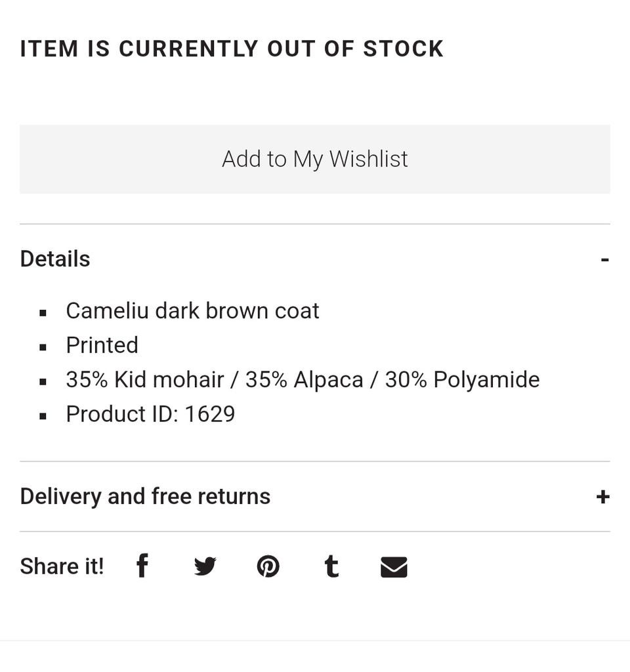630x672 pixels.
Task: Click the Share it! label
Action: point(62,566)
